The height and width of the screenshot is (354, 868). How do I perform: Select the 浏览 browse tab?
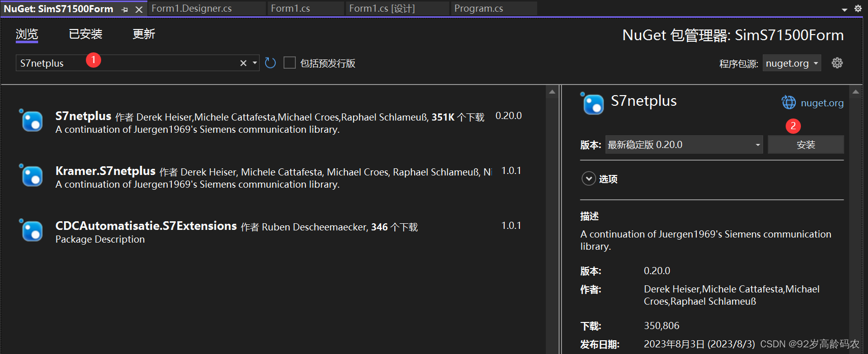click(27, 34)
